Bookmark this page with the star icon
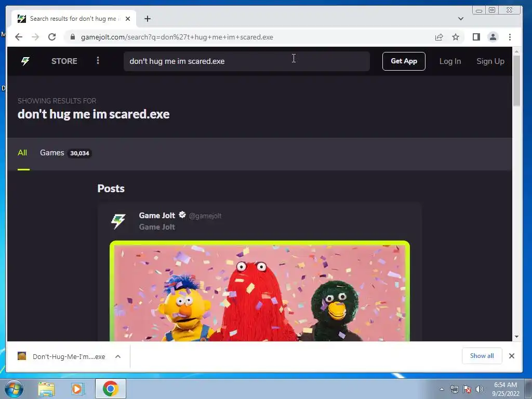The height and width of the screenshot is (399, 532). [456, 37]
